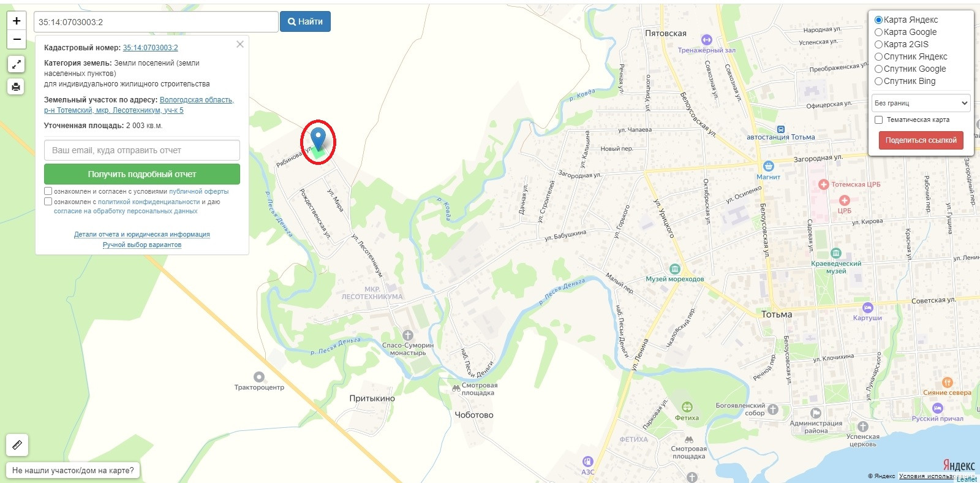Image resolution: width=980 pixels, height=483 pixels.
Task: Click the blue parcel location marker
Action: click(x=318, y=139)
